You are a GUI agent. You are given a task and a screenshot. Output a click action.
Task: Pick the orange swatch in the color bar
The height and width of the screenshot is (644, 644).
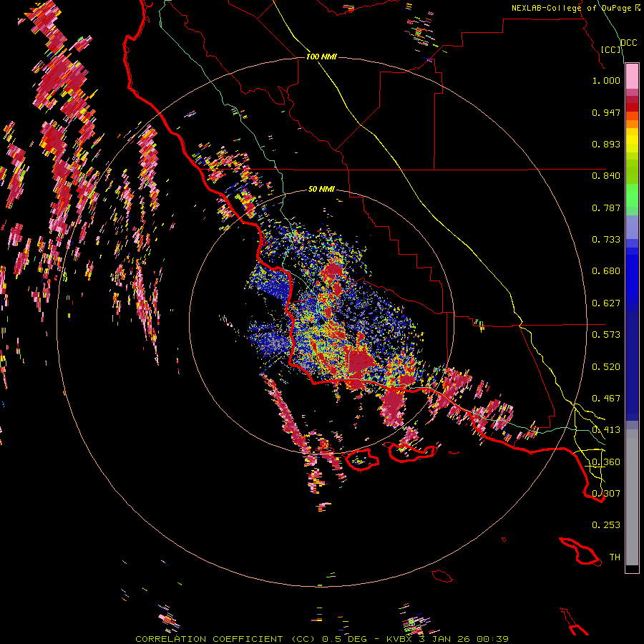pyautogui.click(x=632, y=124)
